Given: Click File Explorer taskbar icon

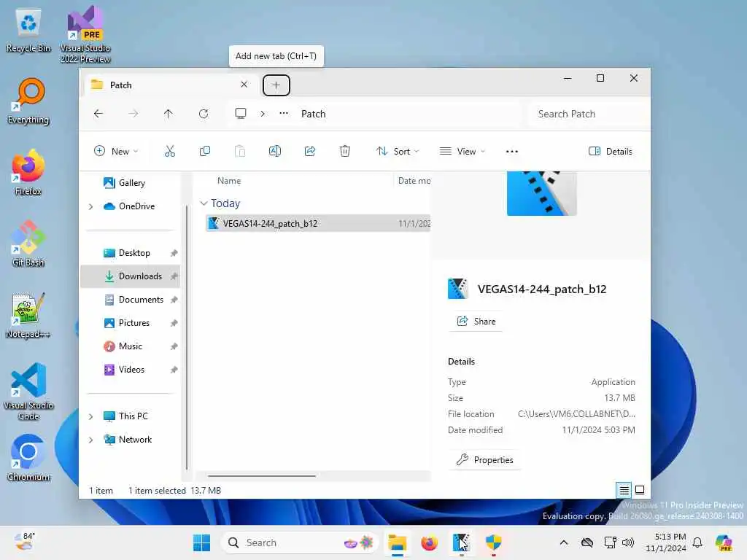Looking at the screenshot, I should tap(397, 542).
